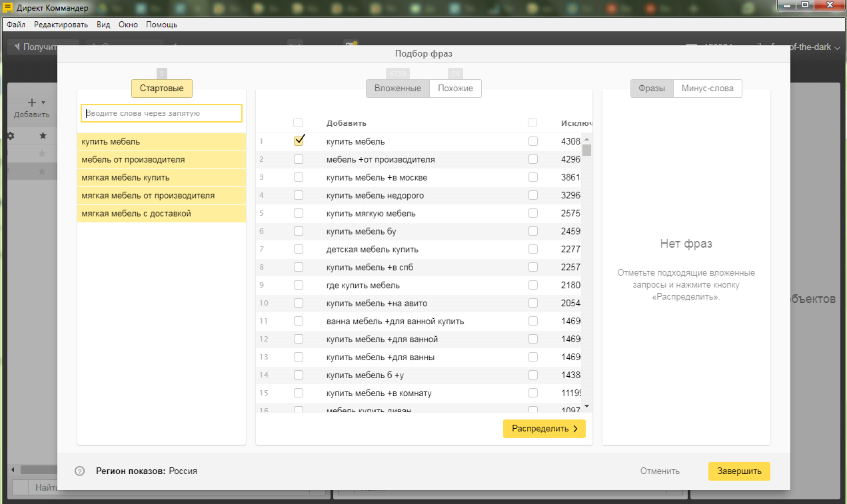Click the Отменить link
This screenshot has width=847, height=504.
(x=660, y=471)
